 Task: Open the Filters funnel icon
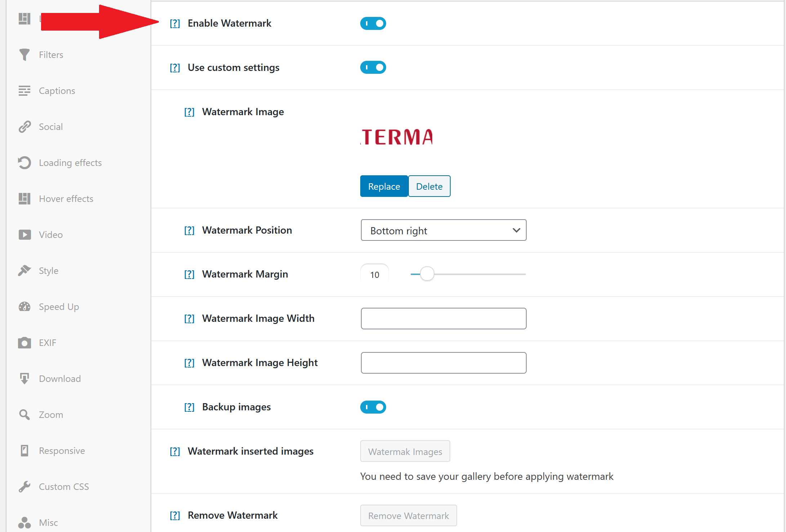[x=24, y=55]
